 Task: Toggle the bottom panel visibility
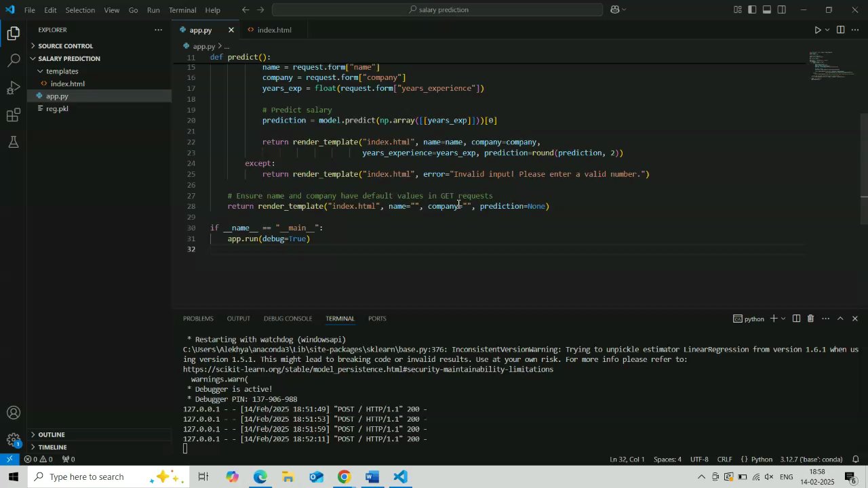[x=767, y=10]
